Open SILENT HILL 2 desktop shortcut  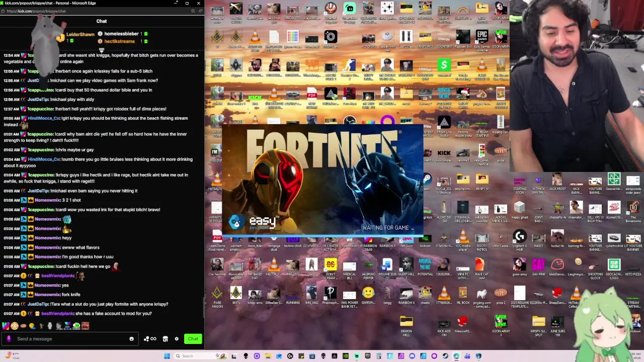point(406,268)
